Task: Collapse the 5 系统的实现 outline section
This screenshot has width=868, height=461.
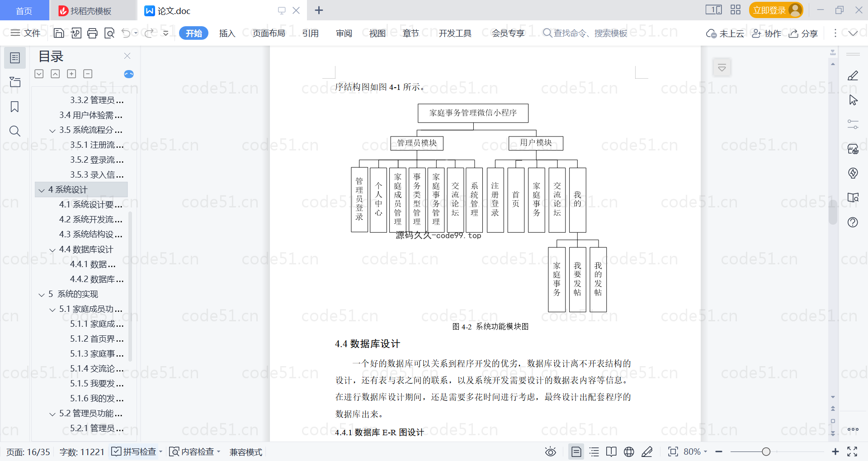Action: [x=42, y=295]
